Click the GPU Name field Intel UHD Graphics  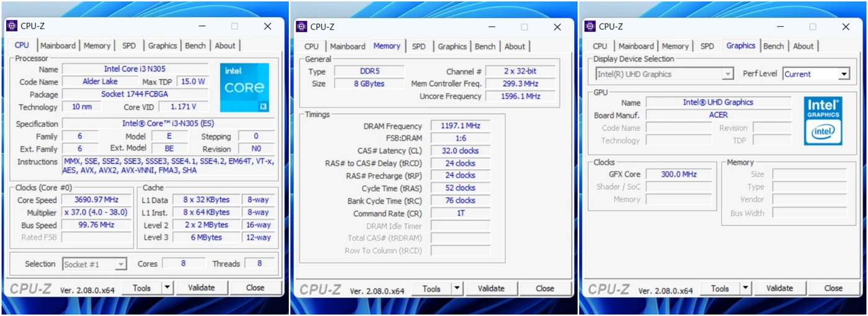click(718, 102)
